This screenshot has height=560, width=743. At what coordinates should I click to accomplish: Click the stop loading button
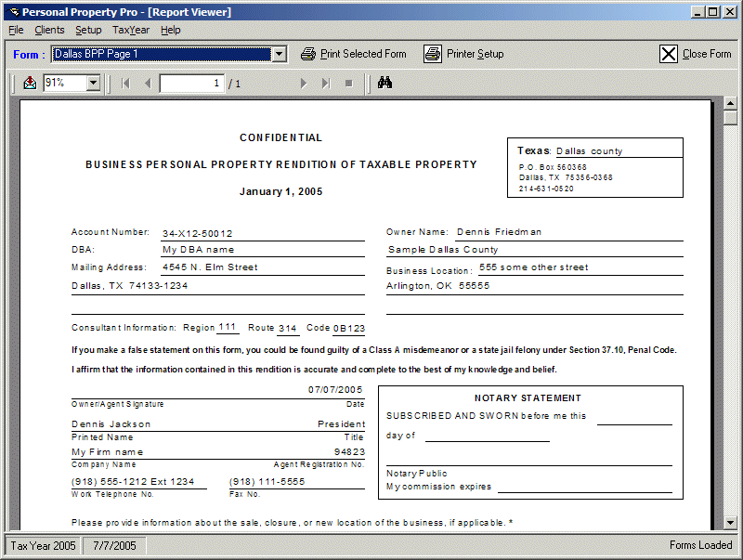click(x=349, y=84)
